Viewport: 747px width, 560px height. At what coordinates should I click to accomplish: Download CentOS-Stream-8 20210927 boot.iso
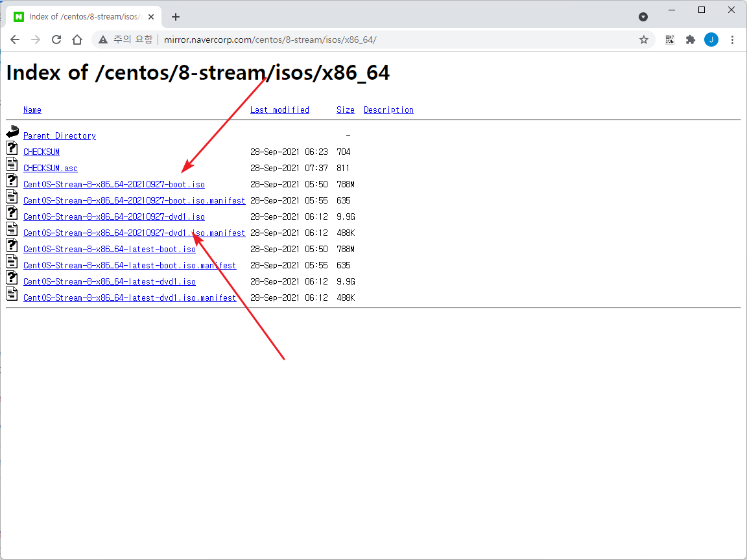tap(114, 184)
